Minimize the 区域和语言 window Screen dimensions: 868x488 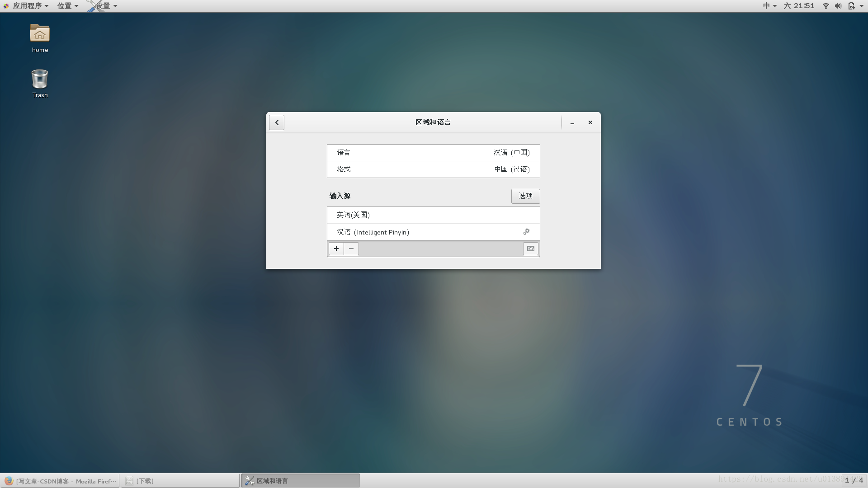(572, 122)
